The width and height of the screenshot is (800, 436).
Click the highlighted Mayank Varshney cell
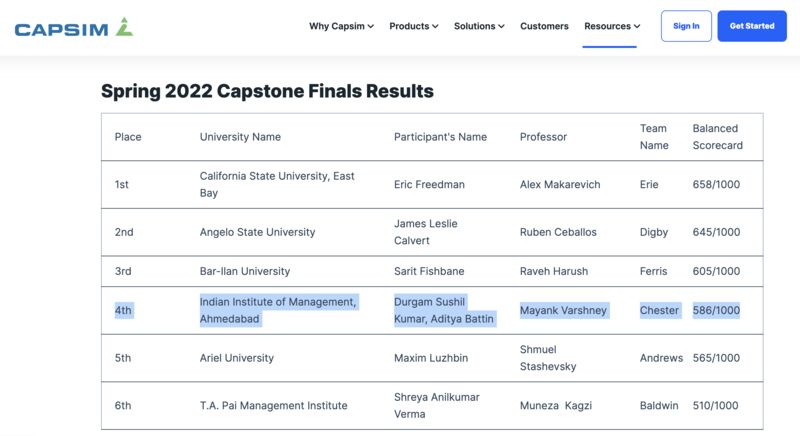563,310
